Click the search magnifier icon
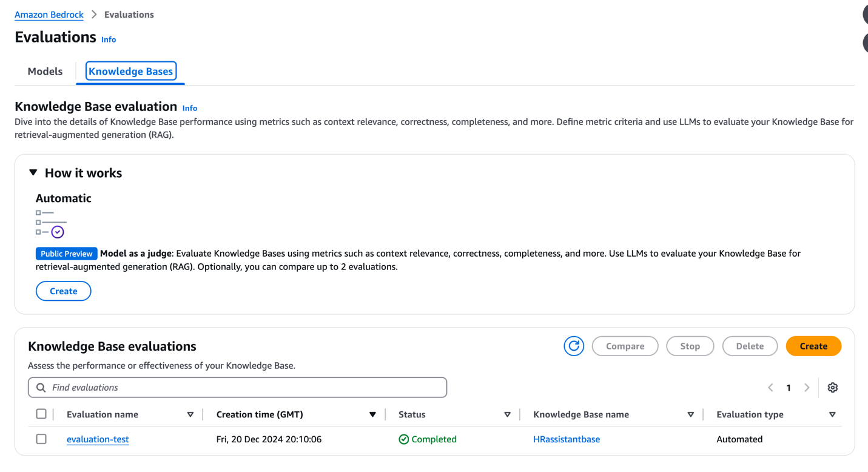Image resolution: width=868 pixels, height=472 pixels. [41, 388]
